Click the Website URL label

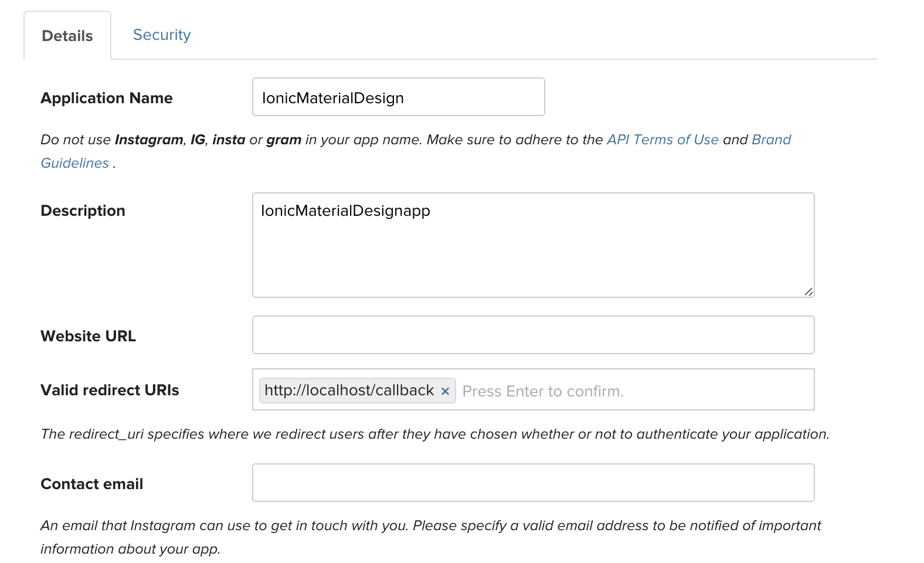[x=88, y=336]
